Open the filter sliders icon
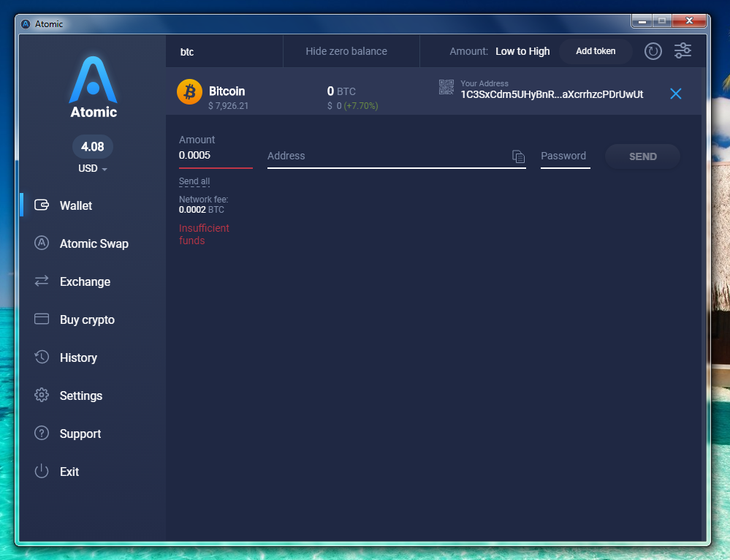Image resolution: width=730 pixels, height=560 pixels. tap(683, 50)
